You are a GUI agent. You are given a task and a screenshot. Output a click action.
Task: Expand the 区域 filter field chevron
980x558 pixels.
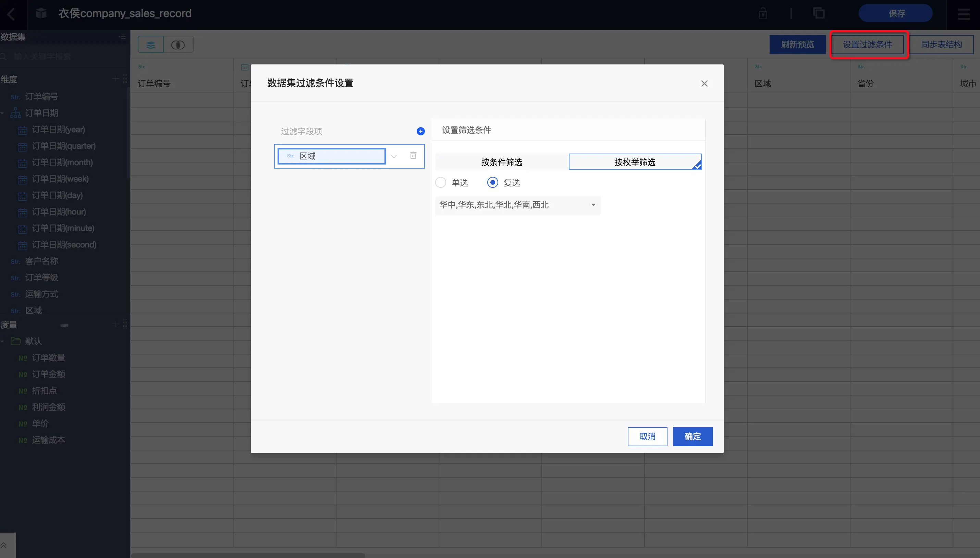point(393,156)
